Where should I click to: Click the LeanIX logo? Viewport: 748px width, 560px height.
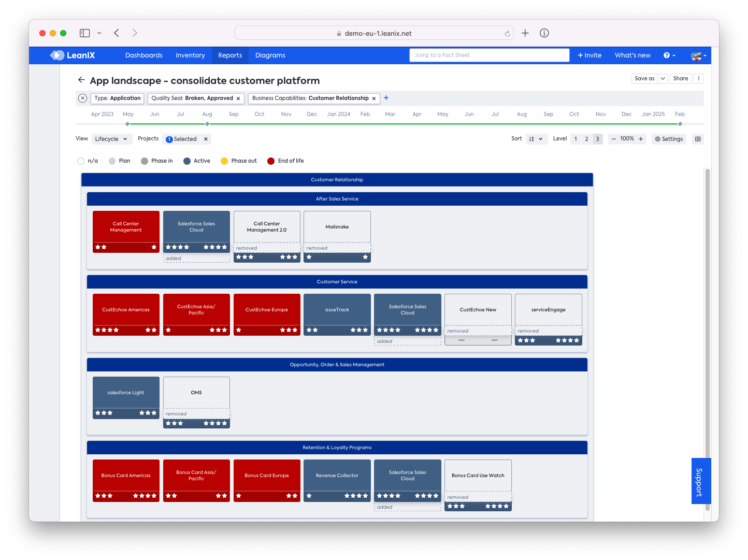73,55
